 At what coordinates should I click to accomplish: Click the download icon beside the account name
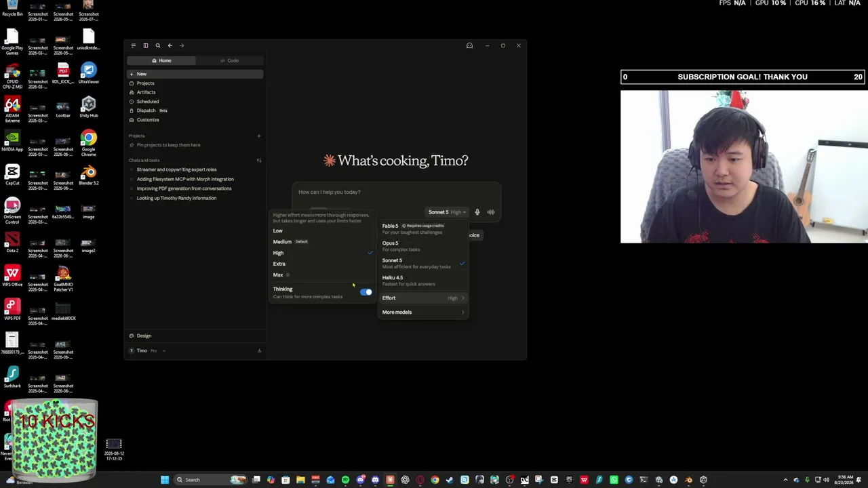tap(259, 350)
